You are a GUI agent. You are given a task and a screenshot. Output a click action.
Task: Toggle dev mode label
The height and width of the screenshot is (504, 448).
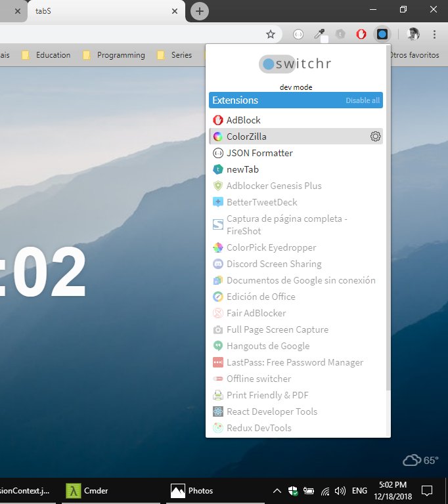tap(296, 87)
